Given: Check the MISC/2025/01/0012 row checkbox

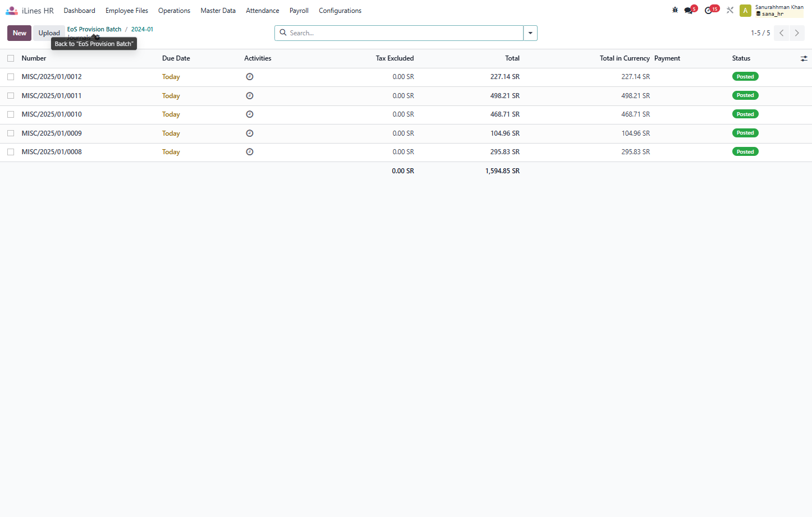Looking at the screenshot, I should coord(11,77).
